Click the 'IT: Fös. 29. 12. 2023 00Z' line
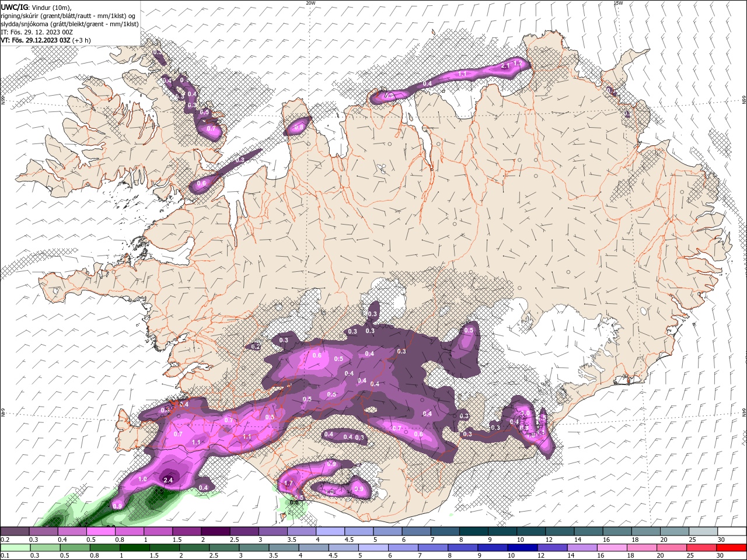This screenshot has height=560, width=747. tap(37, 32)
